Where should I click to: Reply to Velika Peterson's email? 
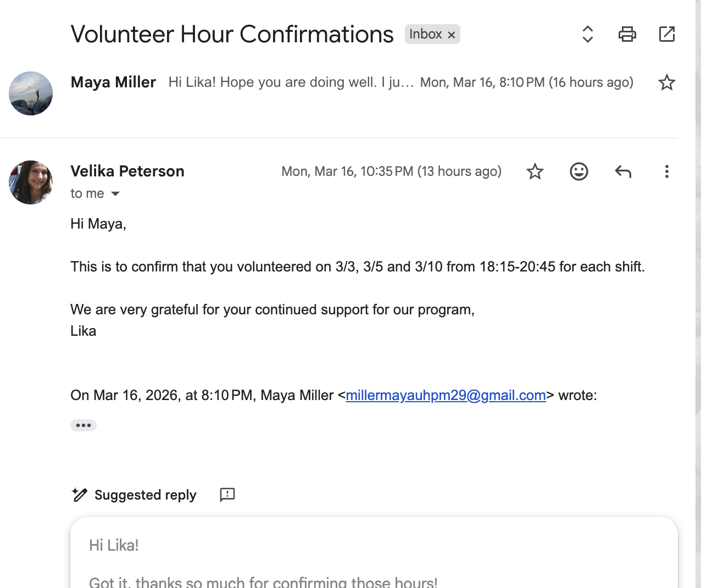coord(622,171)
